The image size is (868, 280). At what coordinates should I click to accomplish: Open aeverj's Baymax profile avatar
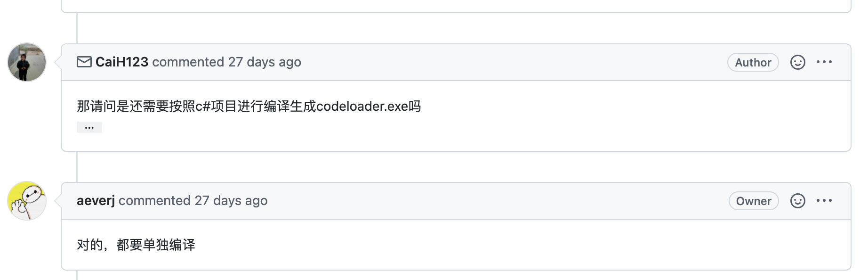27,201
